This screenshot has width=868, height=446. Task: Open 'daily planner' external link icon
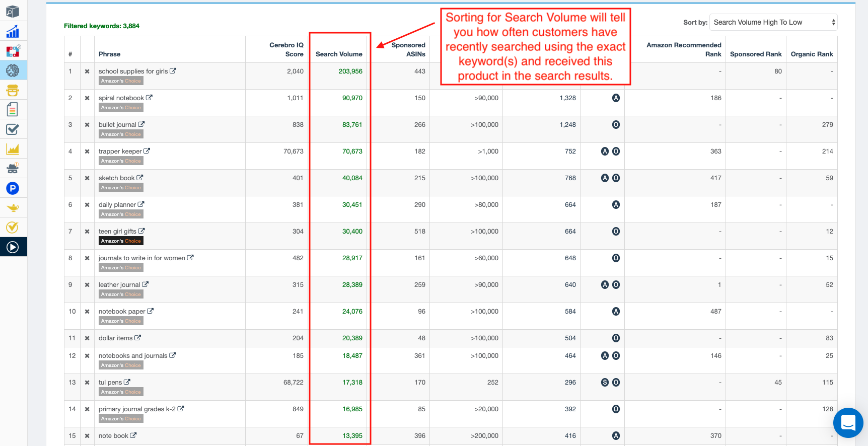pyautogui.click(x=141, y=204)
